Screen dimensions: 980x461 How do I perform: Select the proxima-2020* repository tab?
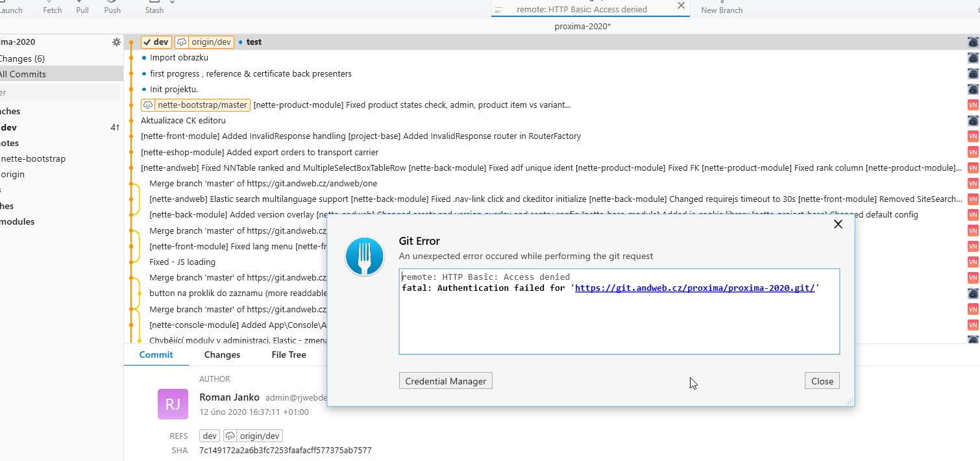582,27
